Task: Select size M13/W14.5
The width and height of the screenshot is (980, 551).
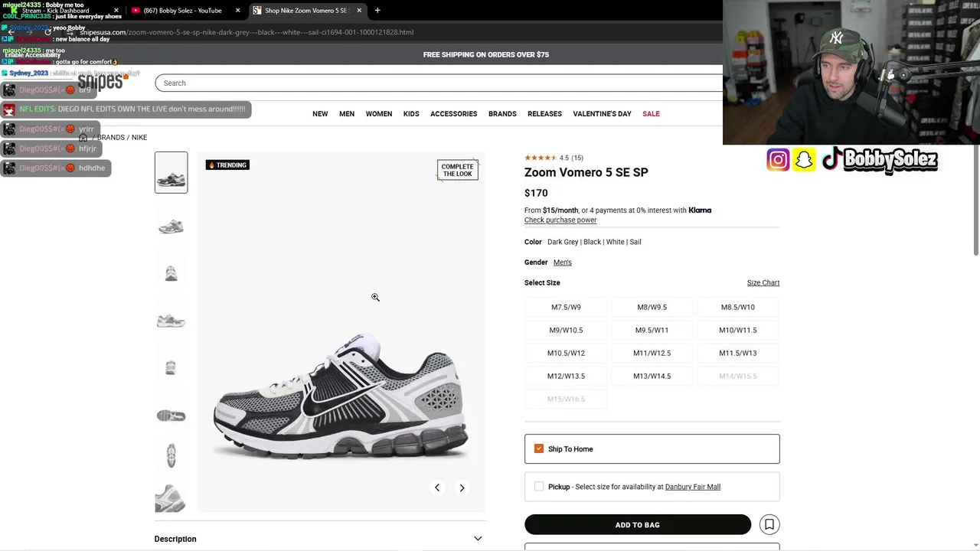Action: pos(652,376)
